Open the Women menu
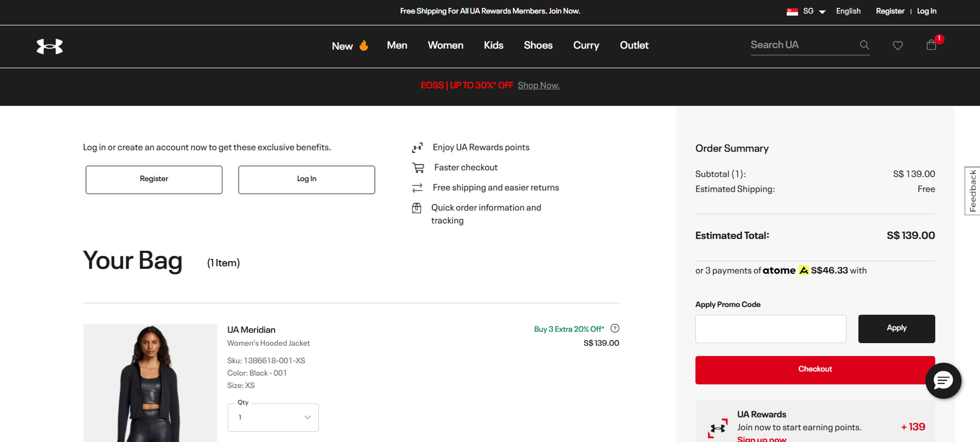The width and height of the screenshot is (980, 442). point(445,45)
